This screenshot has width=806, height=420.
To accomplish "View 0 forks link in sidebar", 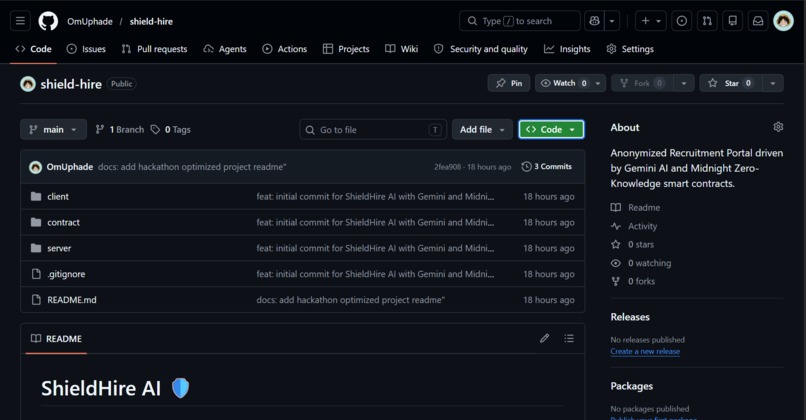I will (x=633, y=281).
